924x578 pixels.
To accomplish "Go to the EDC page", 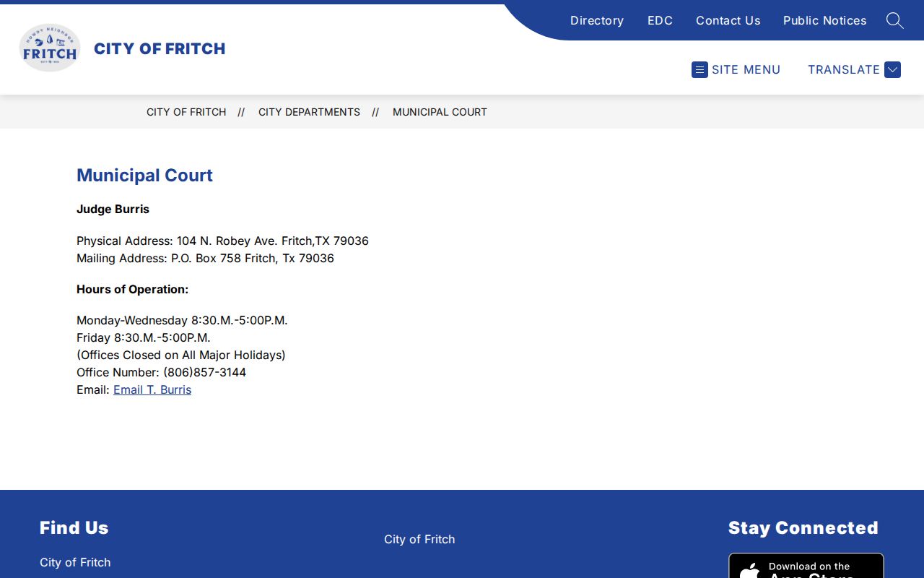I will pos(660,20).
